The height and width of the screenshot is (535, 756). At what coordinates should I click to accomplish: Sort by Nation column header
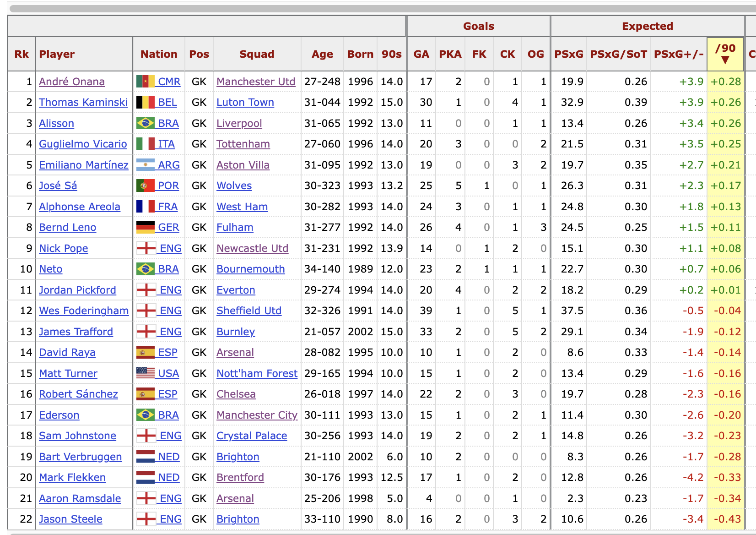pyautogui.click(x=159, y=54)
